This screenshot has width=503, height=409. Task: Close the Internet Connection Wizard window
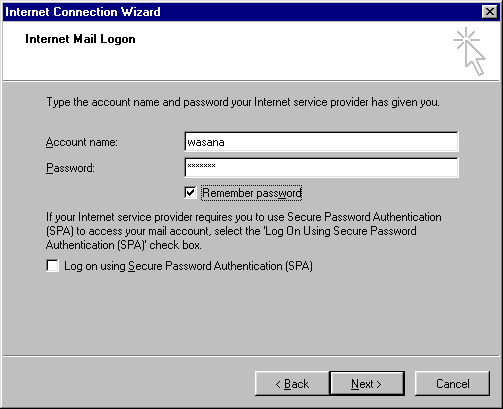(490, 12)
